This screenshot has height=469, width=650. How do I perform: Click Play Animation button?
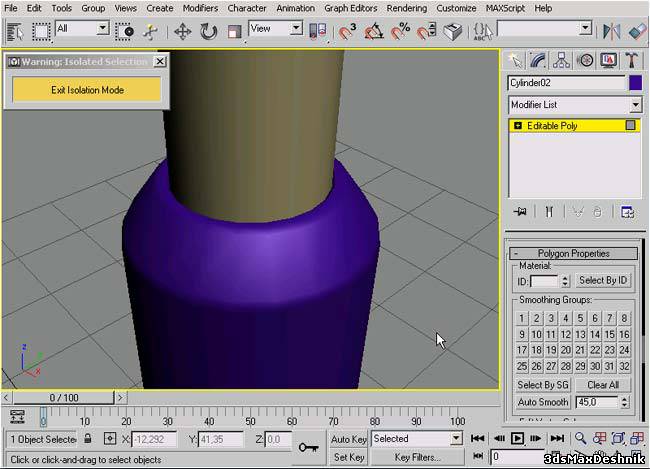pos(517,438)
